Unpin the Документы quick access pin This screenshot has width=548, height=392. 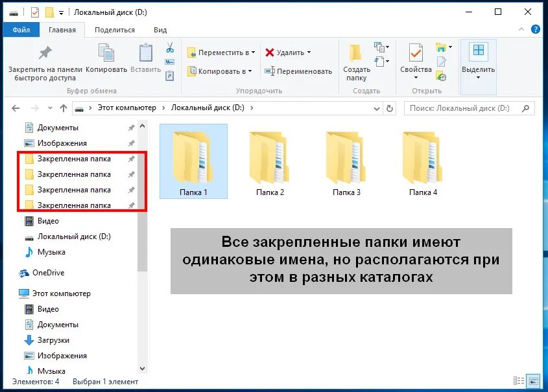132,128
